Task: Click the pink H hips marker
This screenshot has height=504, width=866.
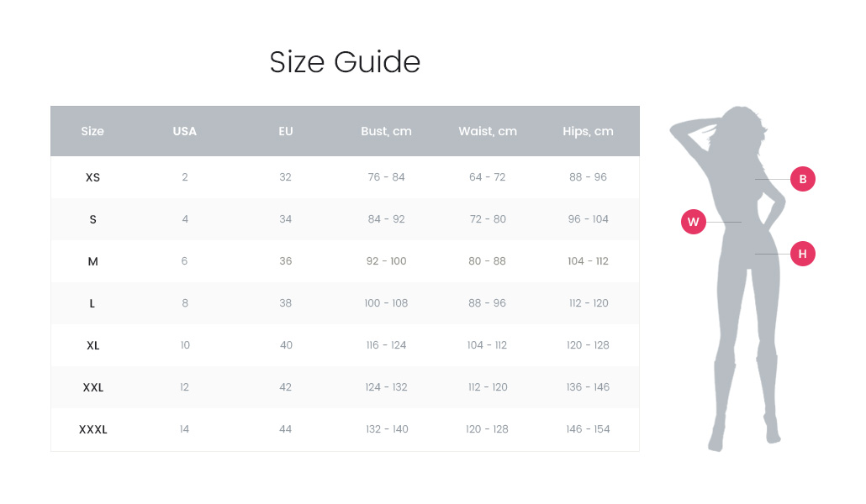Action: [803, 254]
